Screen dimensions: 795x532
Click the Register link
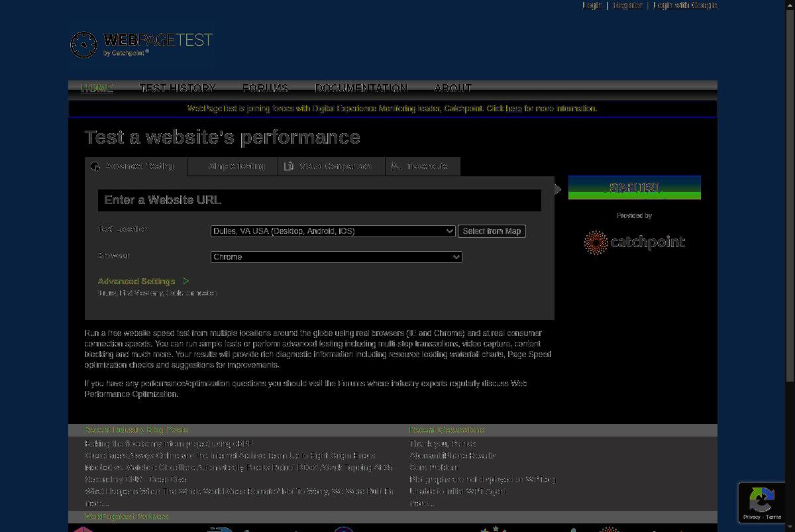[627, 5]
